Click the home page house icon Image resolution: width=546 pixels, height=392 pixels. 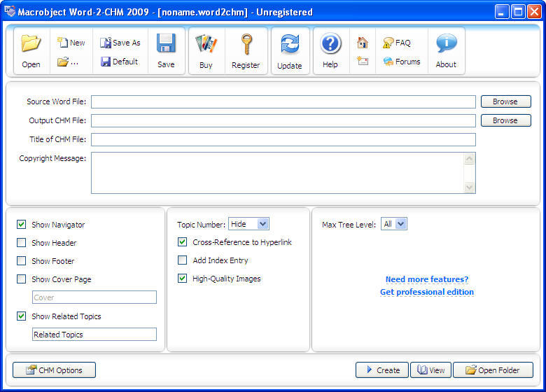coord(362,43)
